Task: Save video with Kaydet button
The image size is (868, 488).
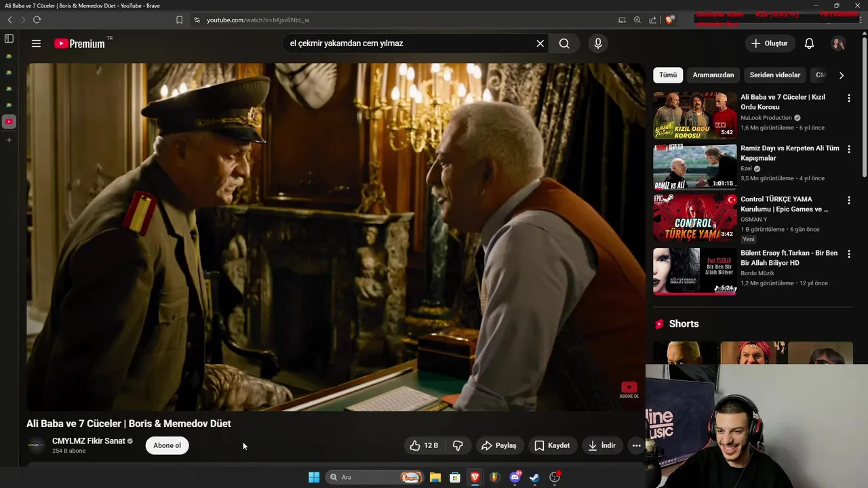Action: click(x=552, y=445)
